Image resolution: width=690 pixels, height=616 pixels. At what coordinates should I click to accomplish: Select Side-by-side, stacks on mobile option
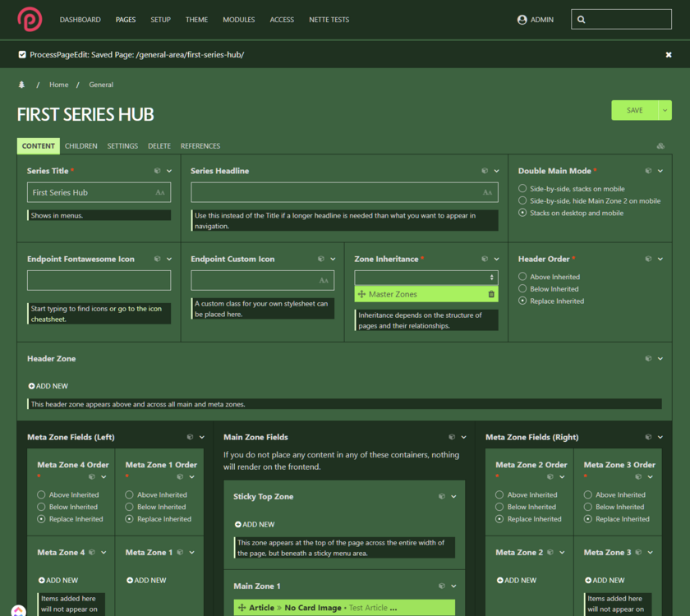click(522, 189)
